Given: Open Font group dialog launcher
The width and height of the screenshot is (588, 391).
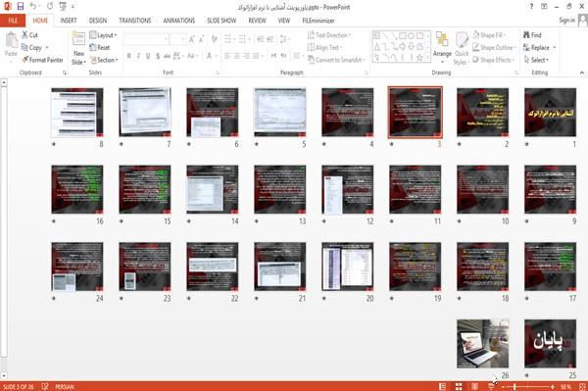Looking at the screenshot, I should tap(217, 73).
